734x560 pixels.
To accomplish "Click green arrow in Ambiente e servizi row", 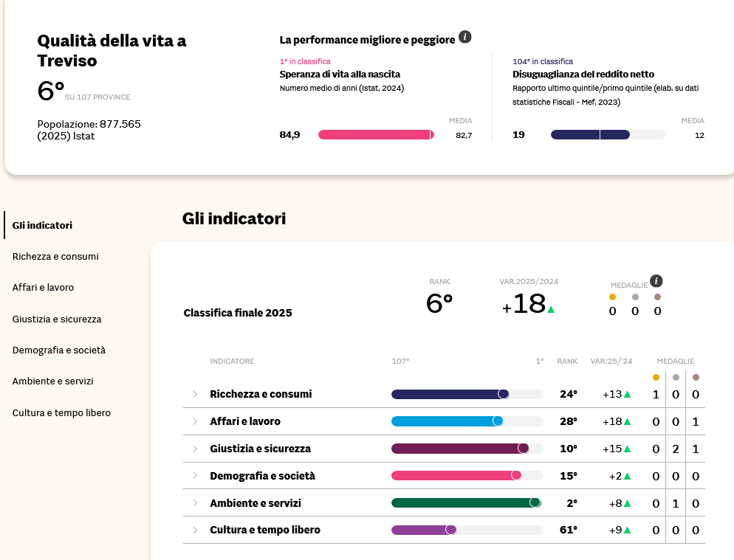I will coord(627,504).
